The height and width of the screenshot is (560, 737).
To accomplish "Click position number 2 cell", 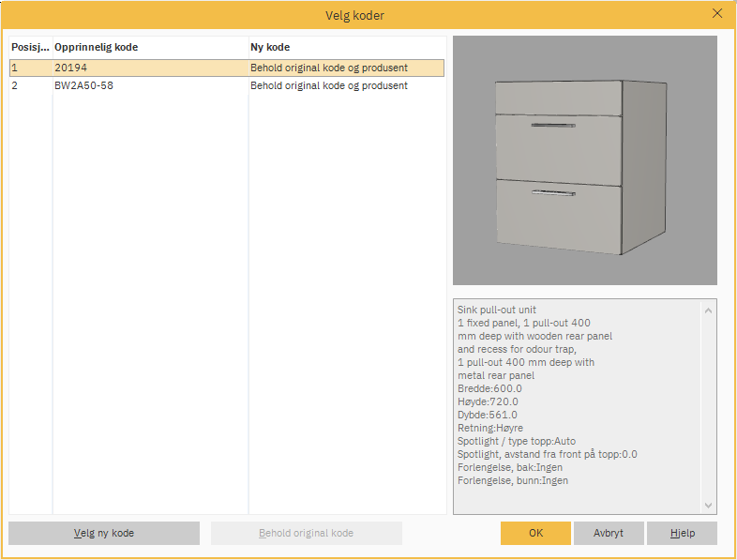I will pos(31,85).
